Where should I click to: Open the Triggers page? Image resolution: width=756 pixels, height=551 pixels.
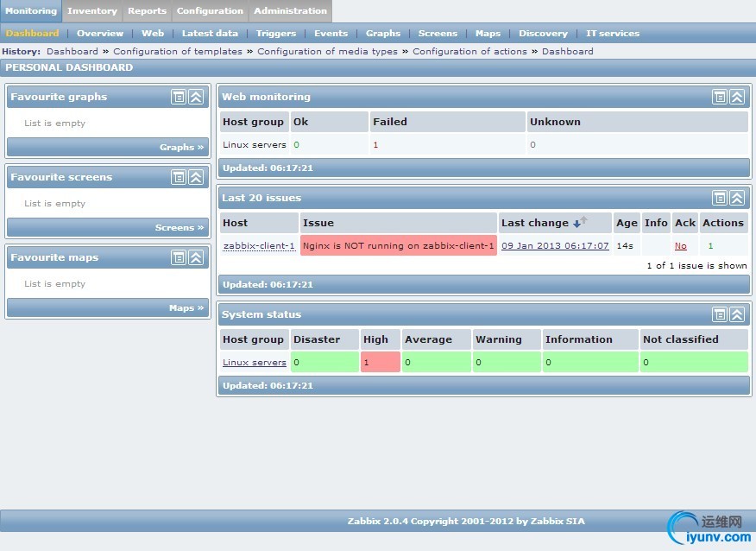click(276, 34)
